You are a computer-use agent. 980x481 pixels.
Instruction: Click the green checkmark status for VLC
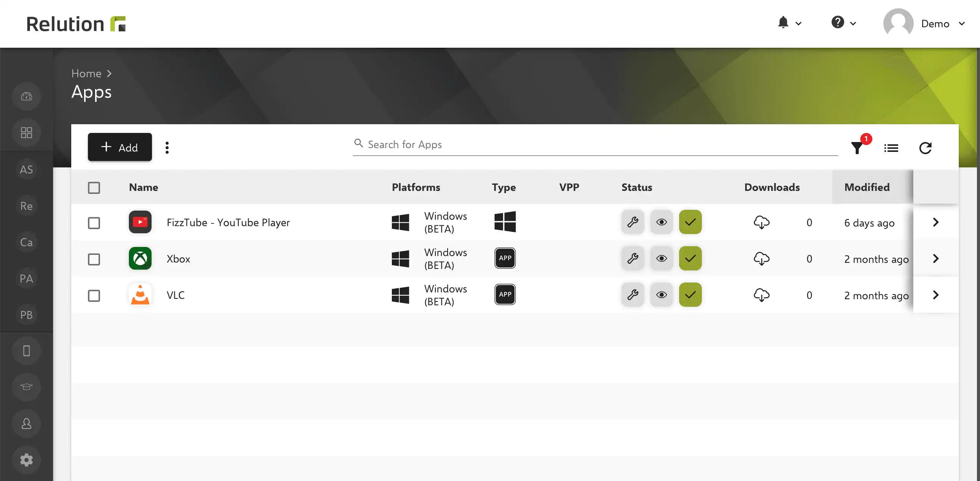tap(690, 295)
